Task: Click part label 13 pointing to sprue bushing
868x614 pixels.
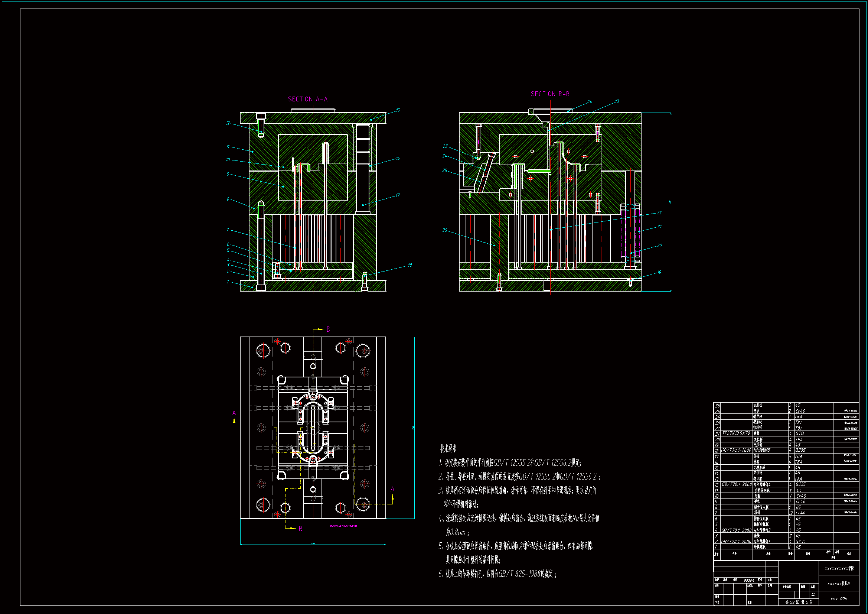Action: pyautogui.click(x=617, y=101)
